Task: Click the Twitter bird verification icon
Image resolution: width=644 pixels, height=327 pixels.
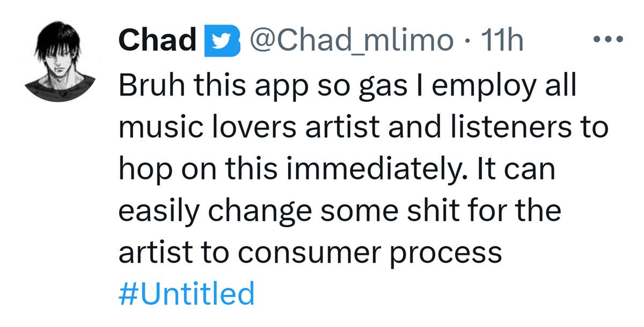Action: pos(220,40)
